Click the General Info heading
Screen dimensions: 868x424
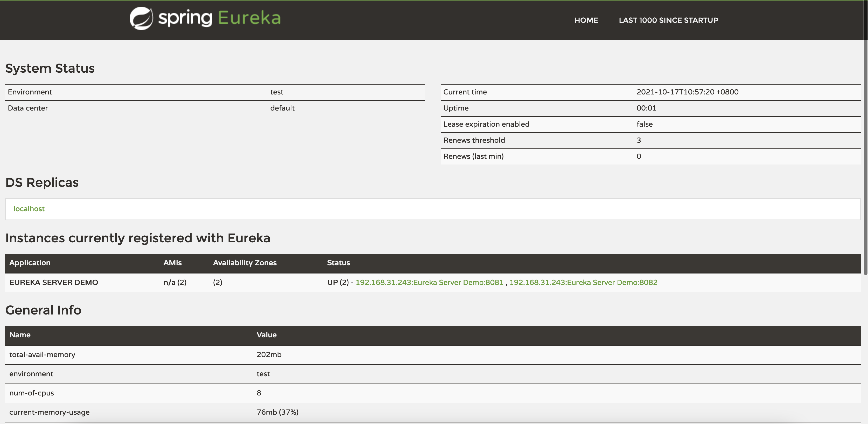[43, 310]
